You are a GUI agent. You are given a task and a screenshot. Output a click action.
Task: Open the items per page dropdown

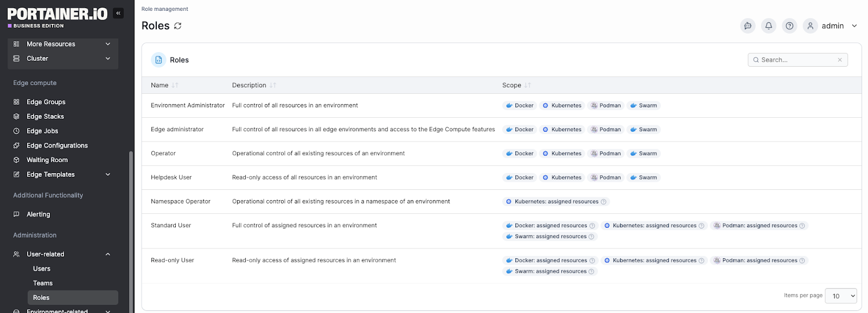pyautogui.click(x=840, y=296)
